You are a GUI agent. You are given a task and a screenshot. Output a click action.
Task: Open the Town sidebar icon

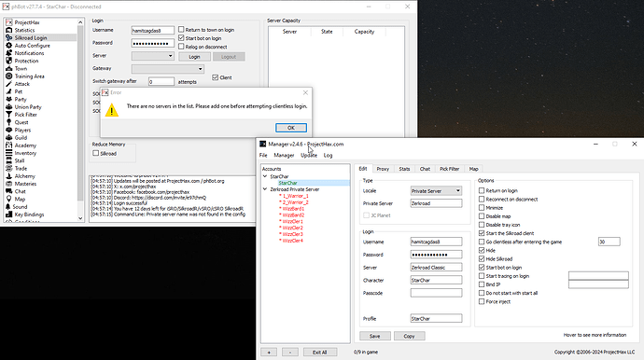pyautogui.click(x=9, y=69)
